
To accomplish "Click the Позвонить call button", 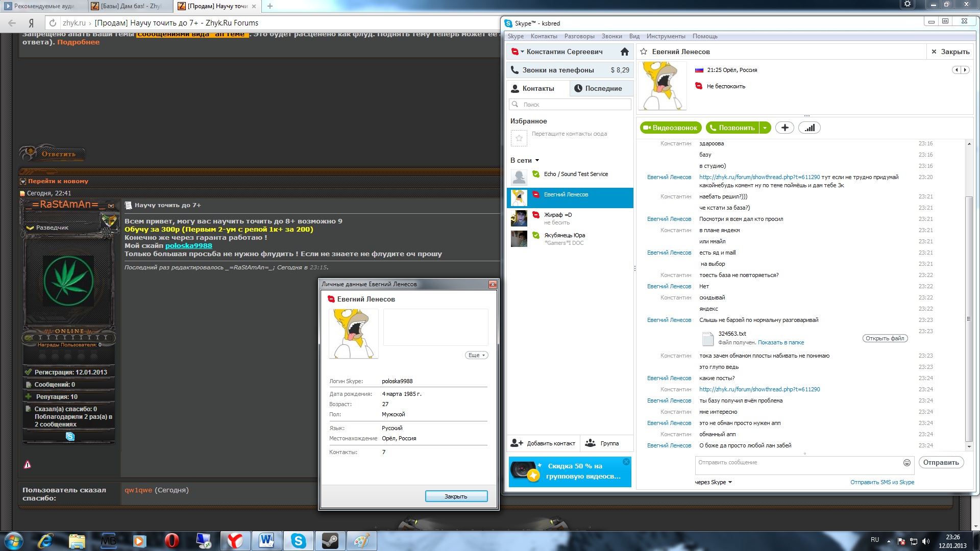I will click(x=732, y=128).
